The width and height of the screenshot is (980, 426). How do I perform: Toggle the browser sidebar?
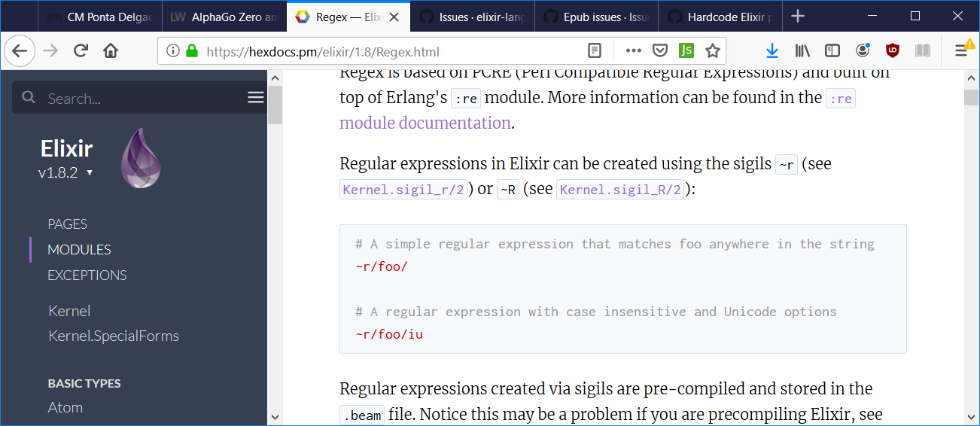coord(832,51)
